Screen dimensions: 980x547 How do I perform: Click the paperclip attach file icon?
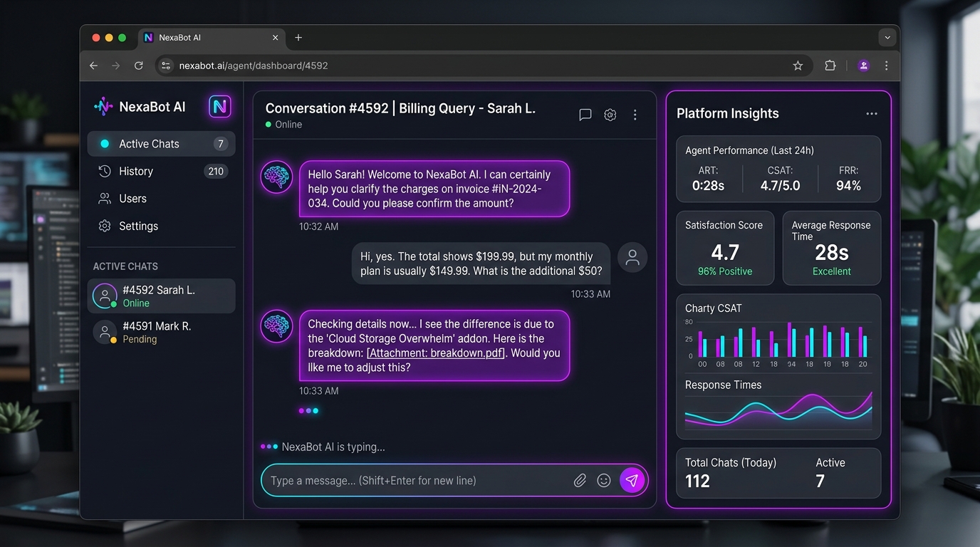coord(580,481)
